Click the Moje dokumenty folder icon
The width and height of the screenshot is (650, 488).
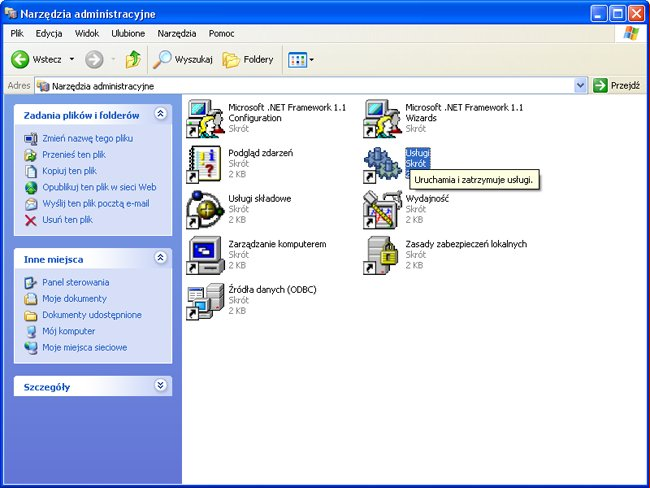click(31, 299)
